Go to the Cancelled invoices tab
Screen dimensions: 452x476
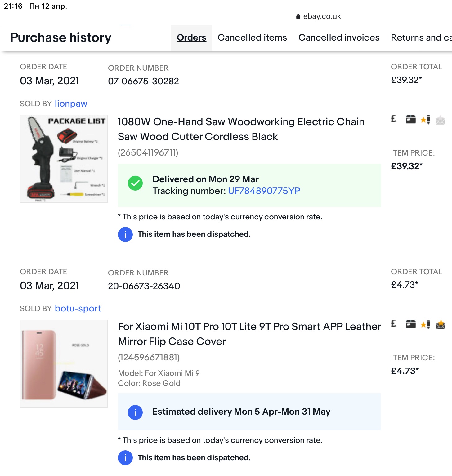tap(339, 37)
